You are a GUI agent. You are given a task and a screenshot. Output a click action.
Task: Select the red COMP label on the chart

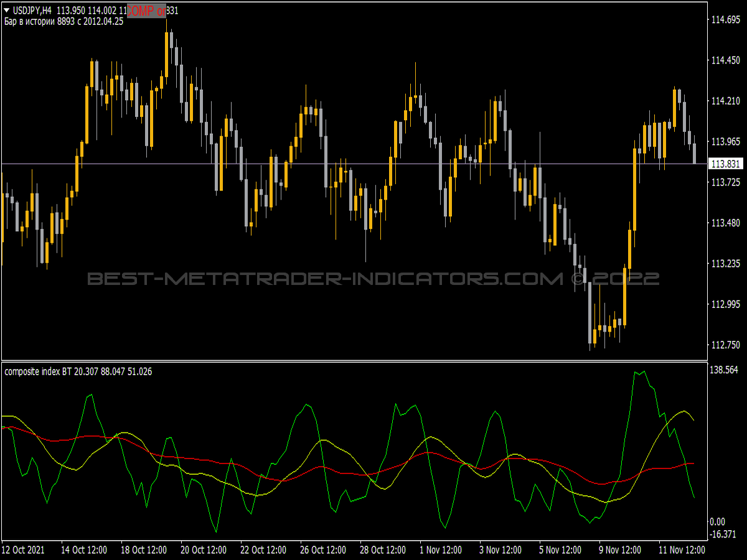pos(146,10)
